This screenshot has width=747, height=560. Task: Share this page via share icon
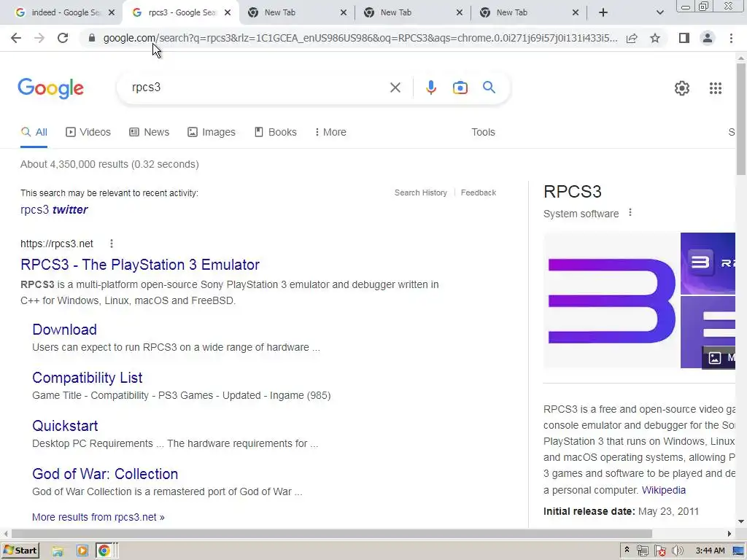tap(632, 38)
